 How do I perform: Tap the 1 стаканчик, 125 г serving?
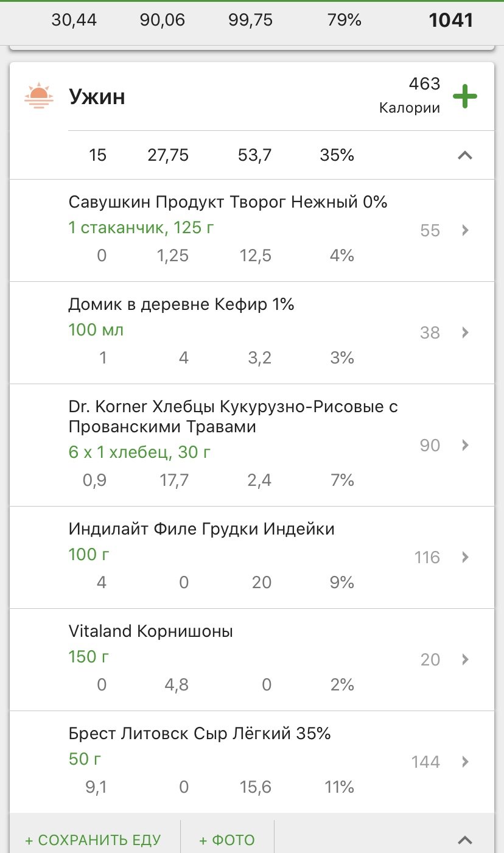pyautogui.click(x=141, y=228)
